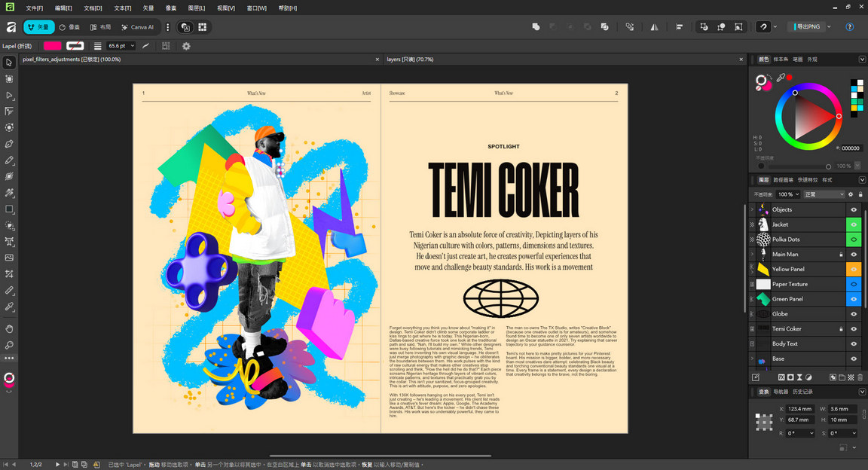Hide the Globe layer
The height and width of the screenshot is (470, 868).
coord(853,313)
